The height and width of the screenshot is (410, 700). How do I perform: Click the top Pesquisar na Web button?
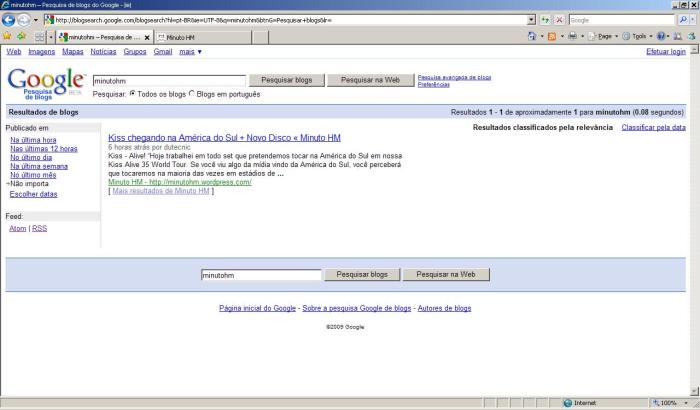[371, 80]
